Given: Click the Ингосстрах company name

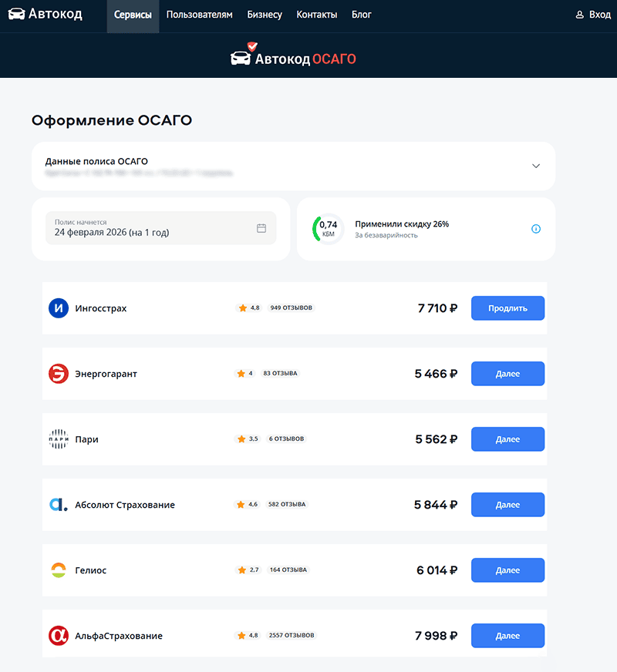Looking at the screenshot, I should [101, 308].
